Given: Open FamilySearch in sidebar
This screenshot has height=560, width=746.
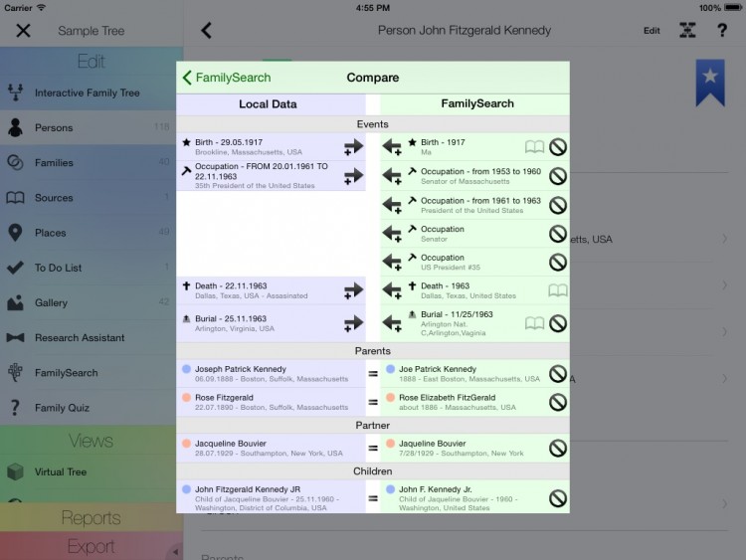Looking at the screenshot, I should pyautogui.click(x=92, y=373).
